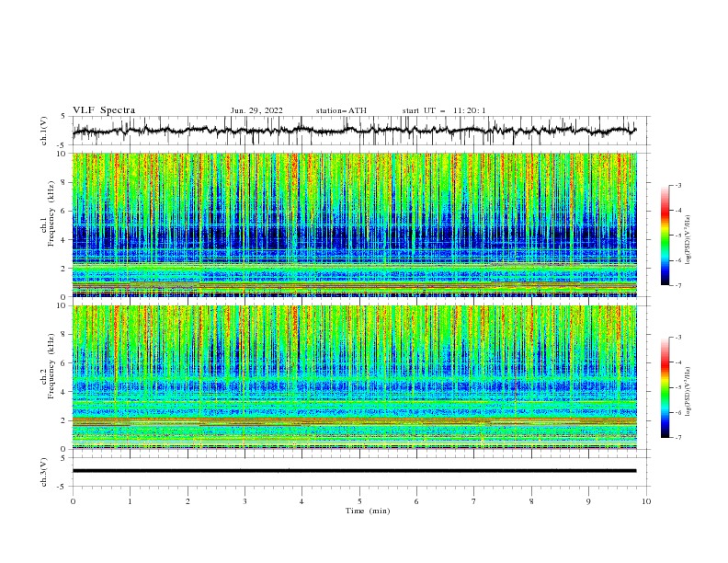728x563 pixels.
Task: Select the "start UT = 11:20:1" text
Action: (x=444, y=110)
